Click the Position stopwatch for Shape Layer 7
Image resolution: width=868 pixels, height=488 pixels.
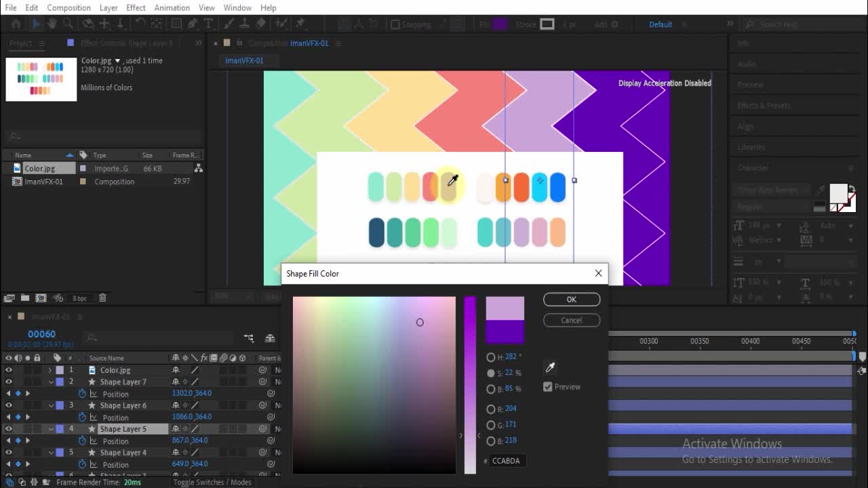(x=83, y=394)
